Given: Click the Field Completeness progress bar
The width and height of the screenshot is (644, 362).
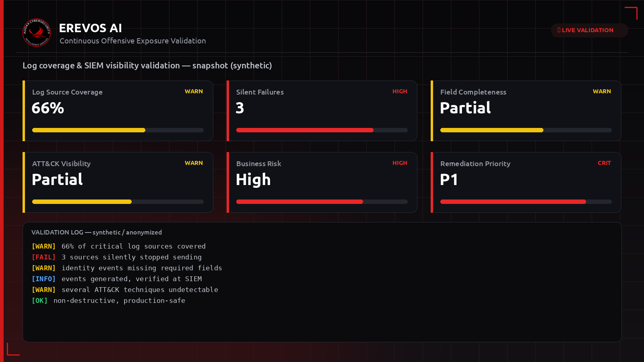Looking at the screenshot, I should click(526, 130).
